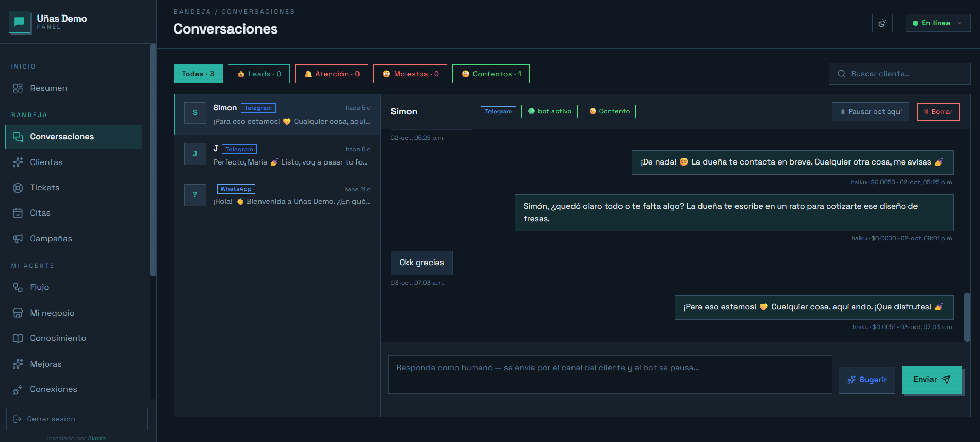
Task: Click BANDEJA in the breadcrumb
Action: tap(192, 12)
